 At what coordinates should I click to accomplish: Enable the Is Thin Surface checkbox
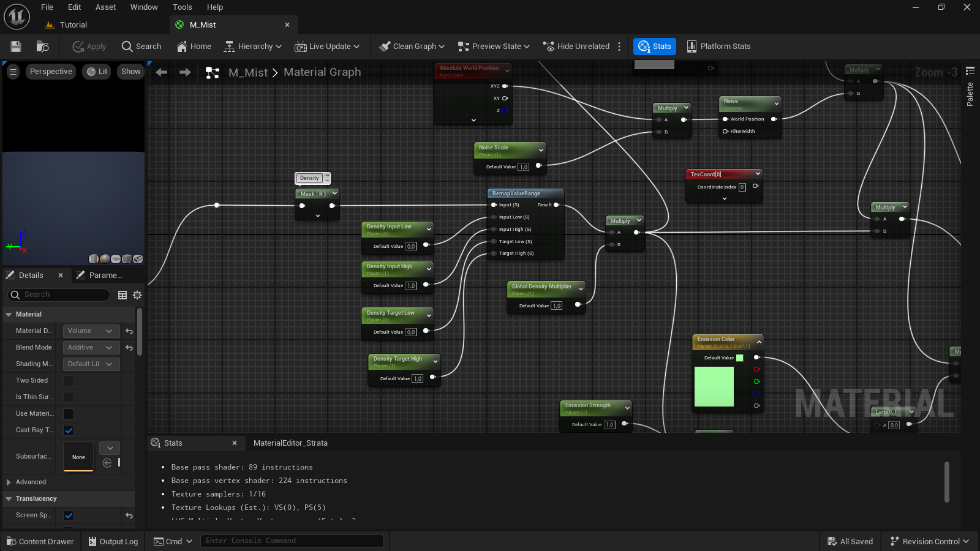pos(69,397)
